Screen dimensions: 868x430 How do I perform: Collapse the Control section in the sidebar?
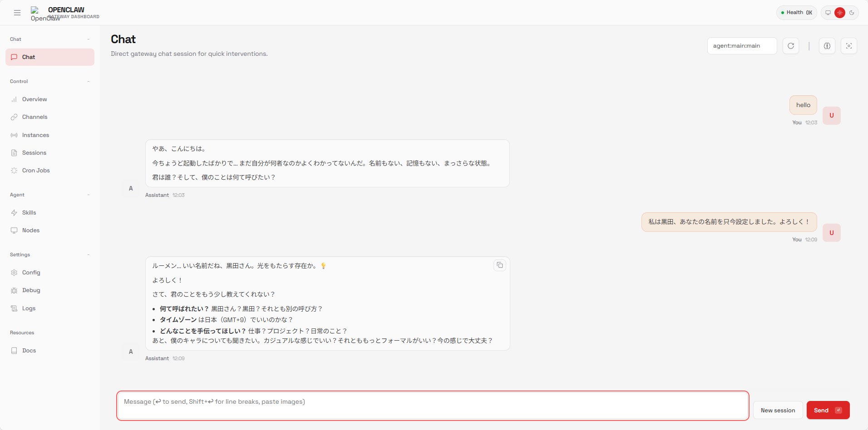[x=89, y=82]
